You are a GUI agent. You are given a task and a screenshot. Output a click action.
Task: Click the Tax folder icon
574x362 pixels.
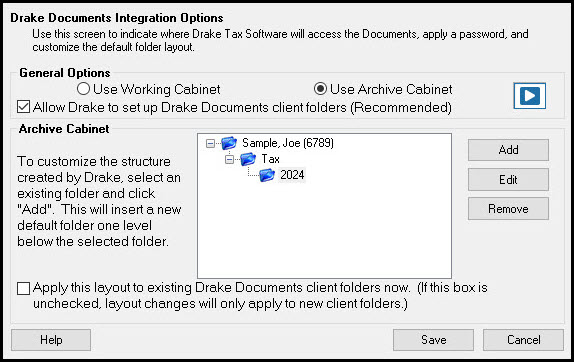coord(248,159)
